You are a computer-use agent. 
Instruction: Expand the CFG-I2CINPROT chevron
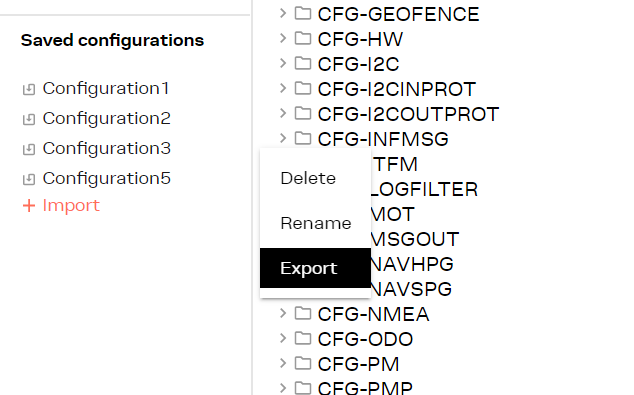(283, 89)
